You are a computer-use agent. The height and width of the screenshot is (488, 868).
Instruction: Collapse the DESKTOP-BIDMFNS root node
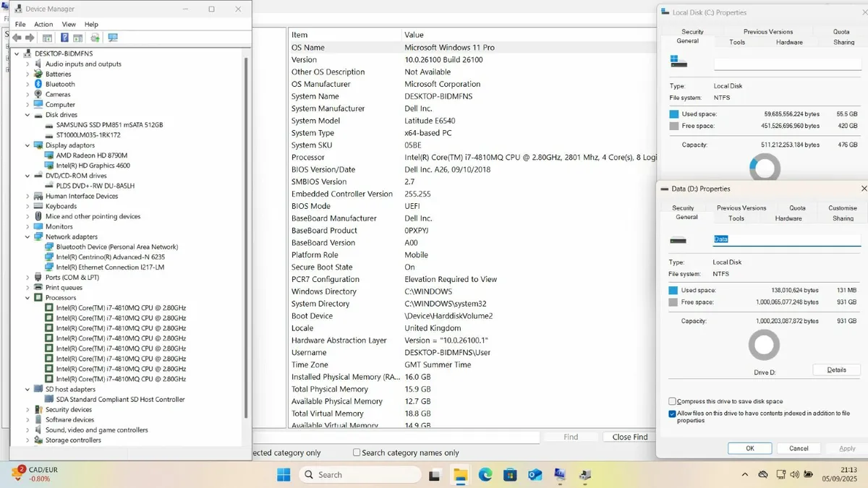pos(17,53)
